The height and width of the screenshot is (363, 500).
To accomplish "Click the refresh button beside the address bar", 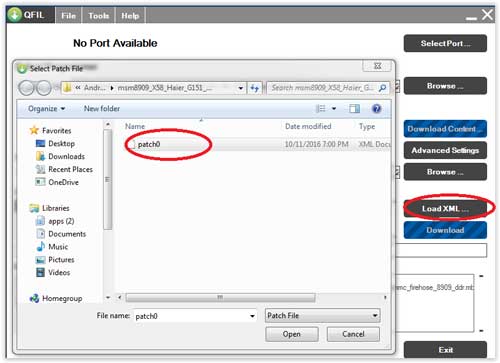I will point(255,88).
